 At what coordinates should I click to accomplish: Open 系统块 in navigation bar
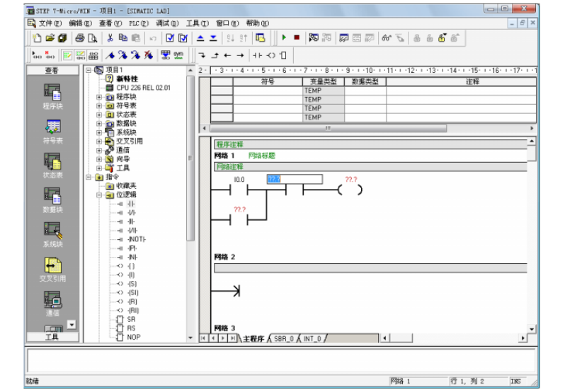coord(52,235)
